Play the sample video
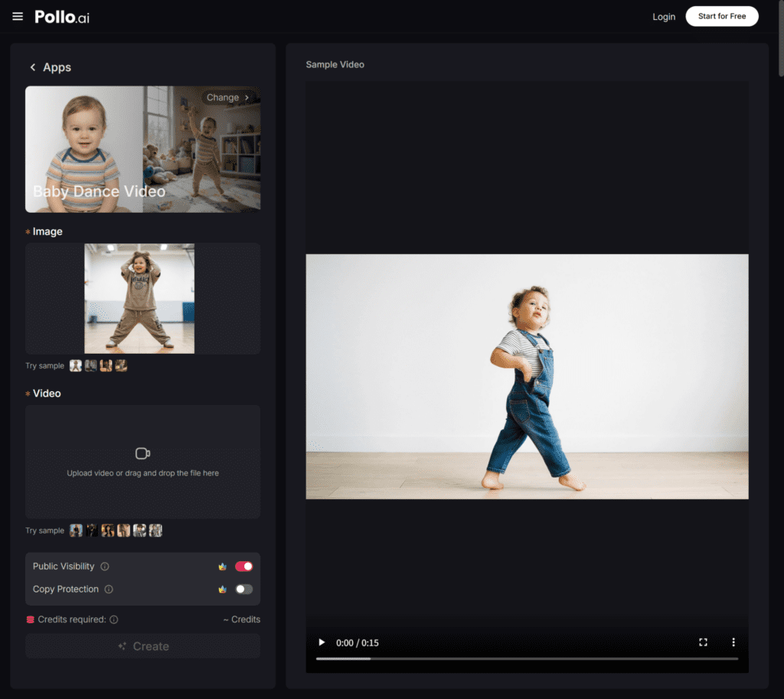 point(322,642)
